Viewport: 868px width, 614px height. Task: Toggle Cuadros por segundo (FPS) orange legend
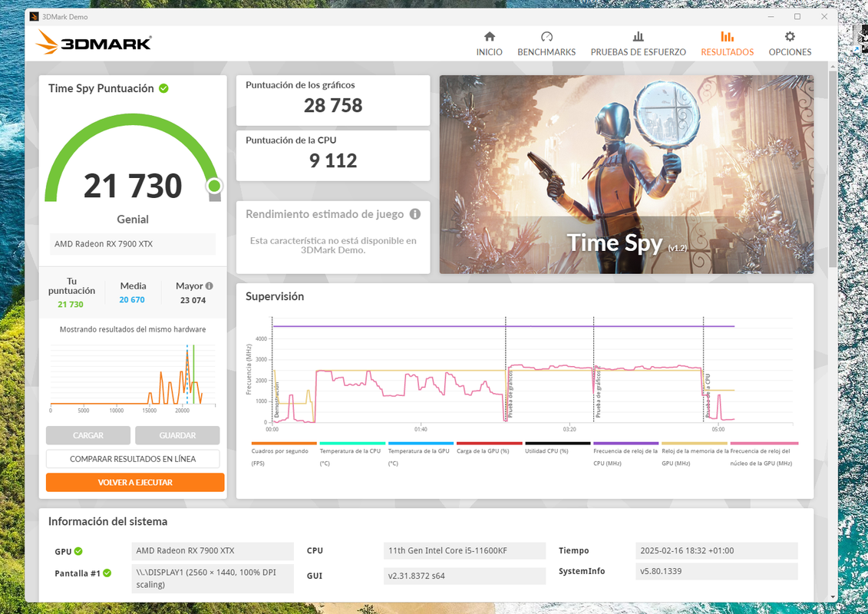283,454
